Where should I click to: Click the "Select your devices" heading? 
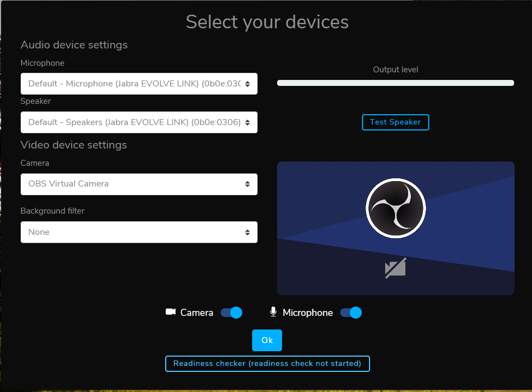pyautogui.click(x=267, y=22)
